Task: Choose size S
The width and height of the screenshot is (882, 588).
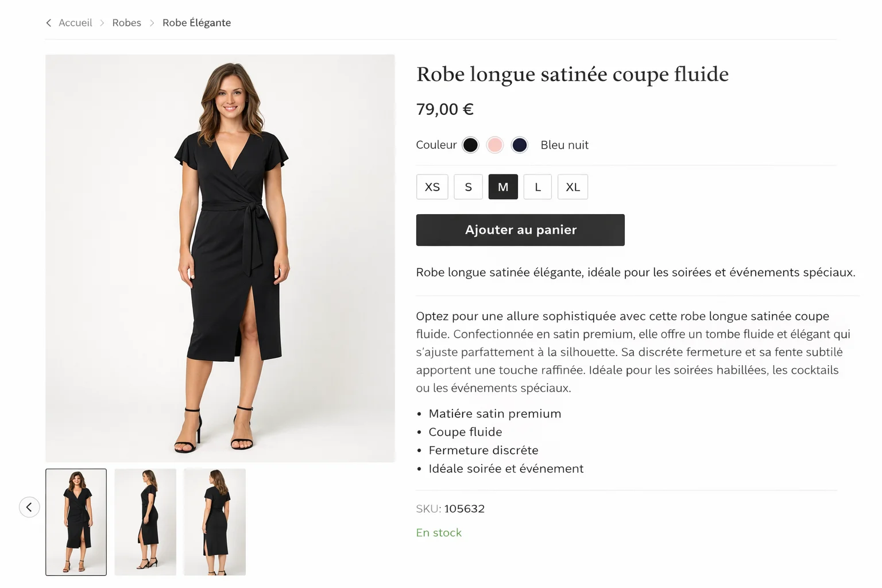Action: [468, 187]
